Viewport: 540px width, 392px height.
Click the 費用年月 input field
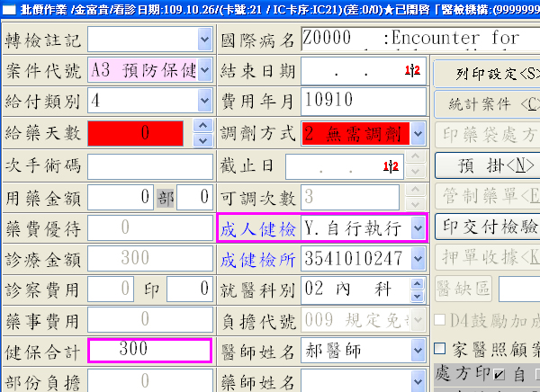click(363, 100)
